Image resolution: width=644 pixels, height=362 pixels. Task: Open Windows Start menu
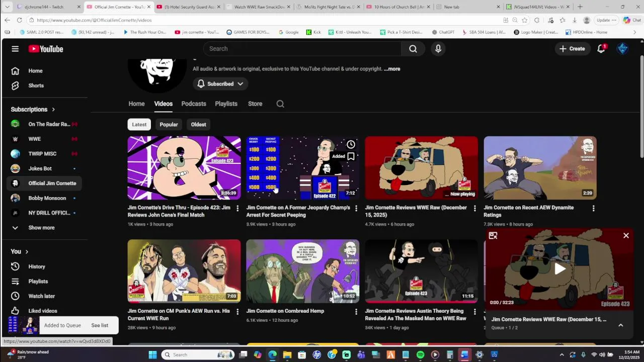[x=152, y=354]
